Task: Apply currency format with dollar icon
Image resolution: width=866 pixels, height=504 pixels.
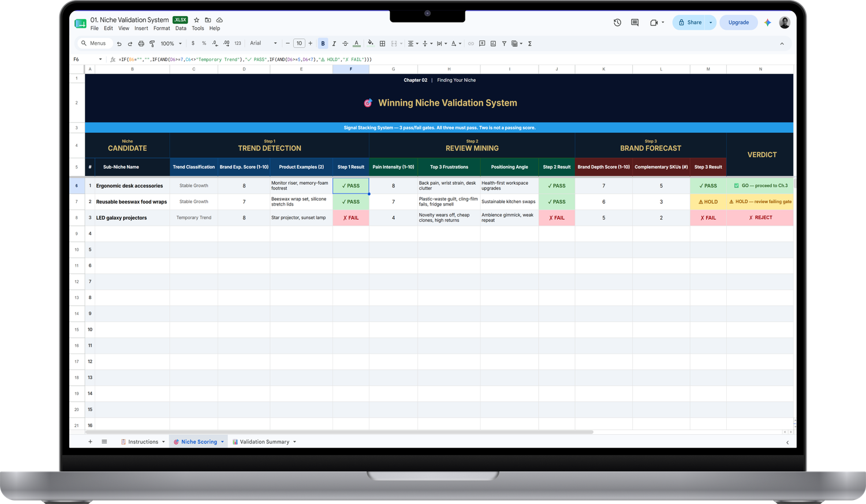Action: coord(193,43)
